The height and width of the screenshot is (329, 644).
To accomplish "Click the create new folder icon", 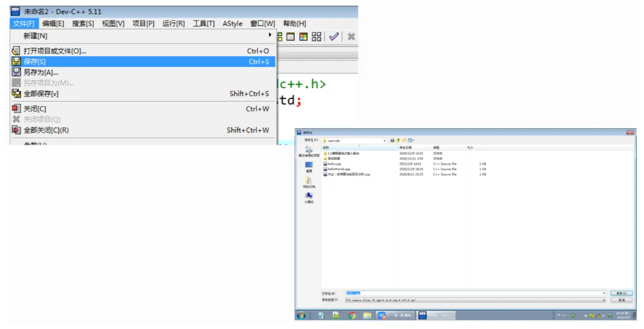I will click(x=404, y=141).
